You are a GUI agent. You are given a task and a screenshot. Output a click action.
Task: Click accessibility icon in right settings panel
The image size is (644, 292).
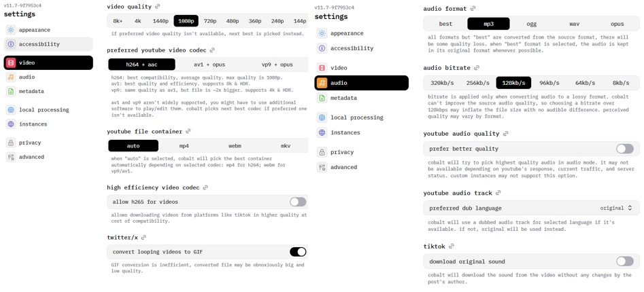coord(322,48)
